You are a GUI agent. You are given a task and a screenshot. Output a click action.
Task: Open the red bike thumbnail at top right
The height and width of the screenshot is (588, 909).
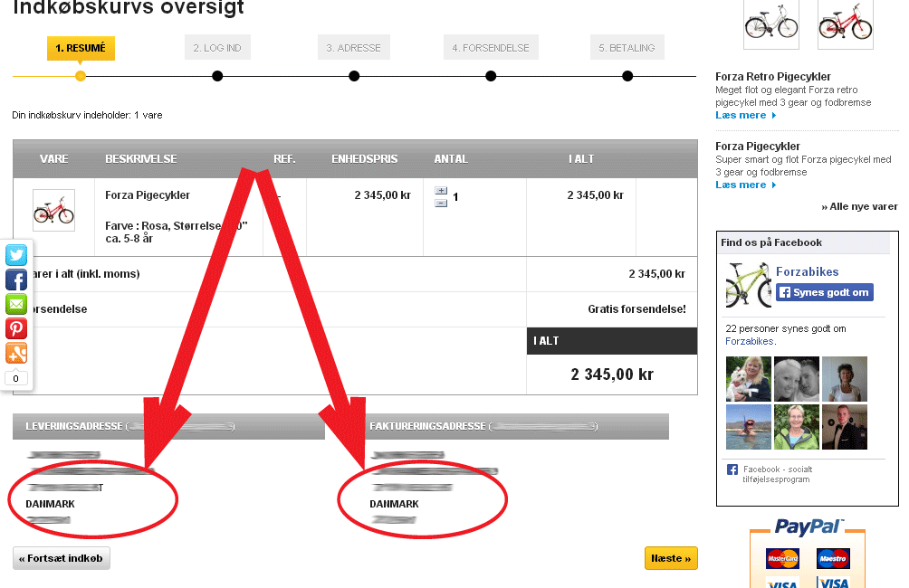click(x=846, y=24)
